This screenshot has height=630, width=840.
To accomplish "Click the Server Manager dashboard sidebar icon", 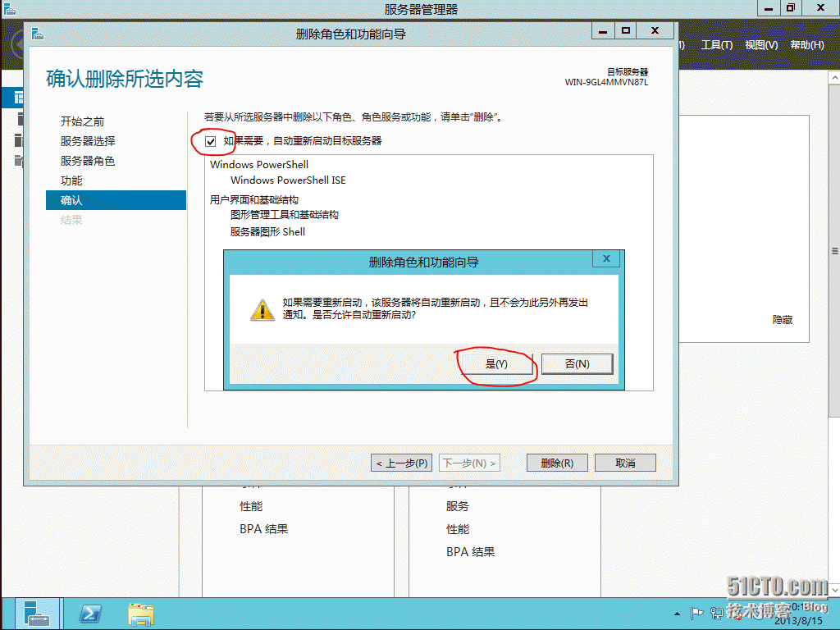I will (x=19, y=98).
